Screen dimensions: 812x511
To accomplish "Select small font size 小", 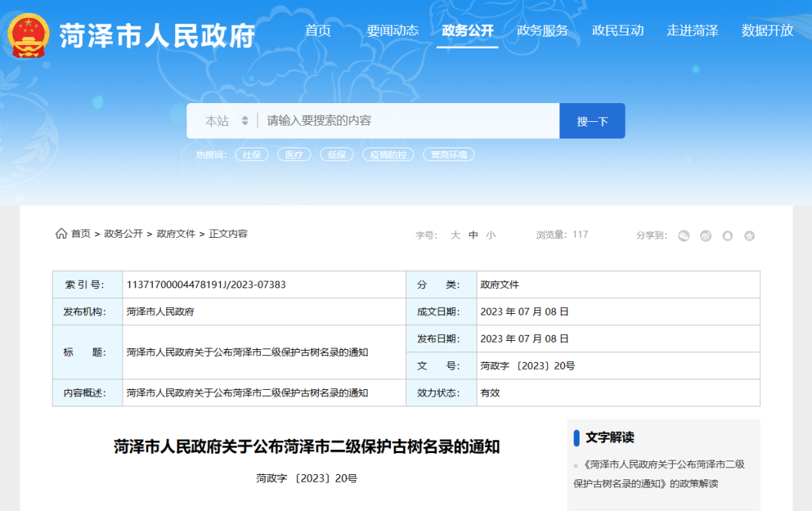I will point(490,235).
